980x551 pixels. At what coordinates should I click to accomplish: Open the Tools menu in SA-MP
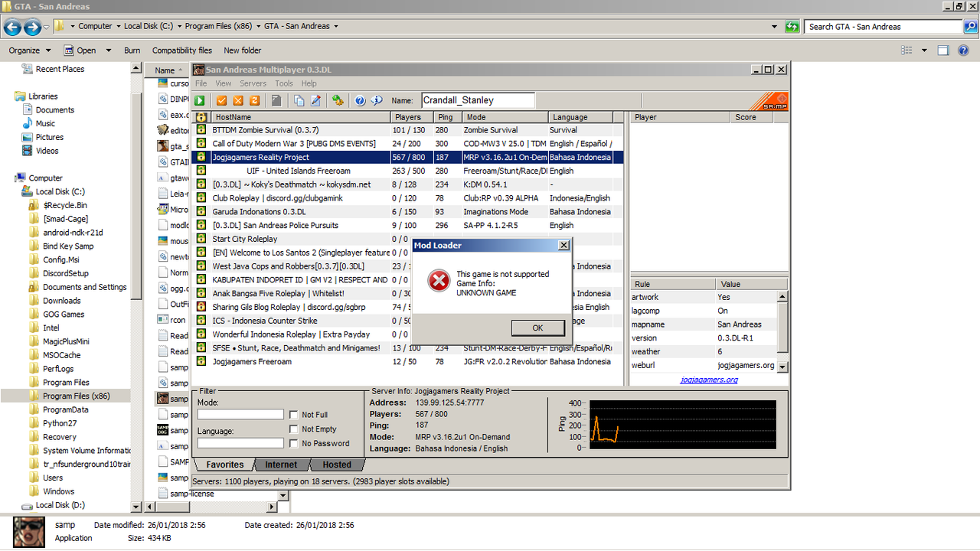coord(284,83)
